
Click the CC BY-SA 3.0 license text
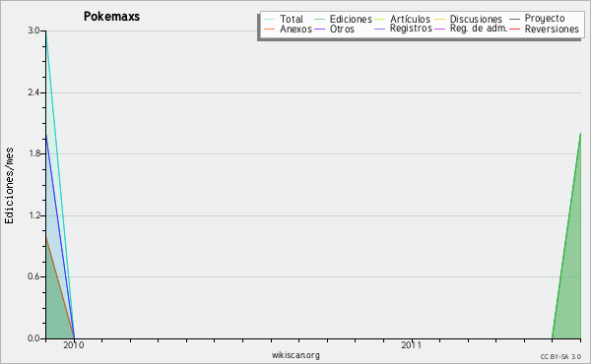[560, 357]
